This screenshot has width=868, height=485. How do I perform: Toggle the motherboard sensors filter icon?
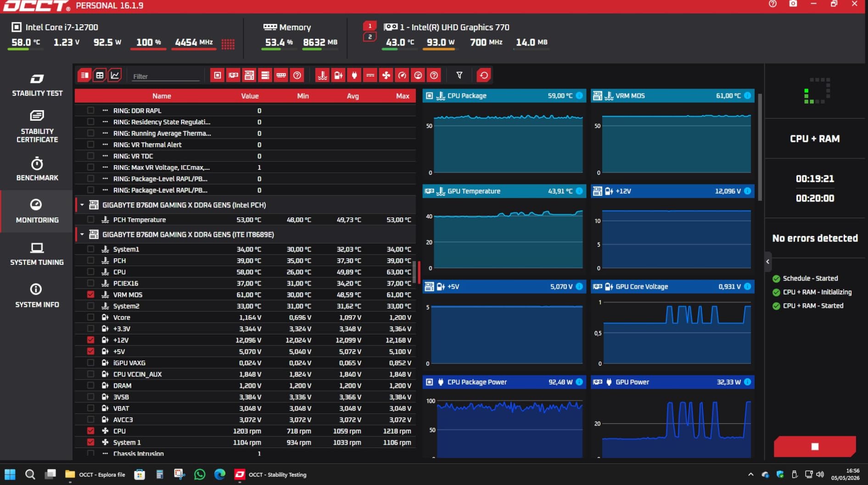(249, 75)
